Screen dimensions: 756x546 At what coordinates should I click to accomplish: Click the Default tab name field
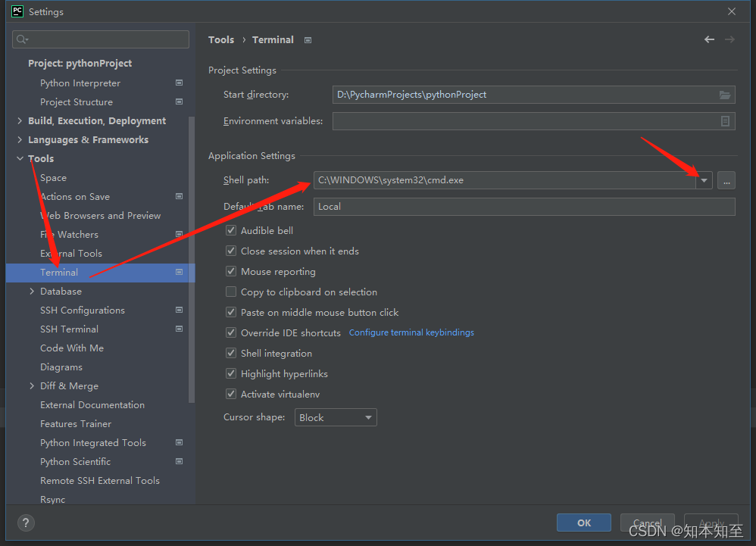click(524, 207)
